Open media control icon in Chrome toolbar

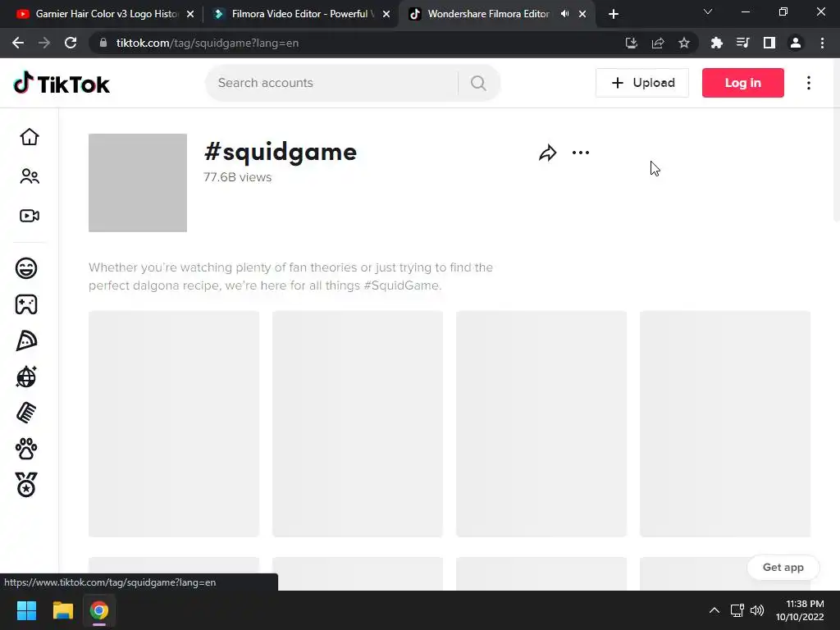click(742, 43)
